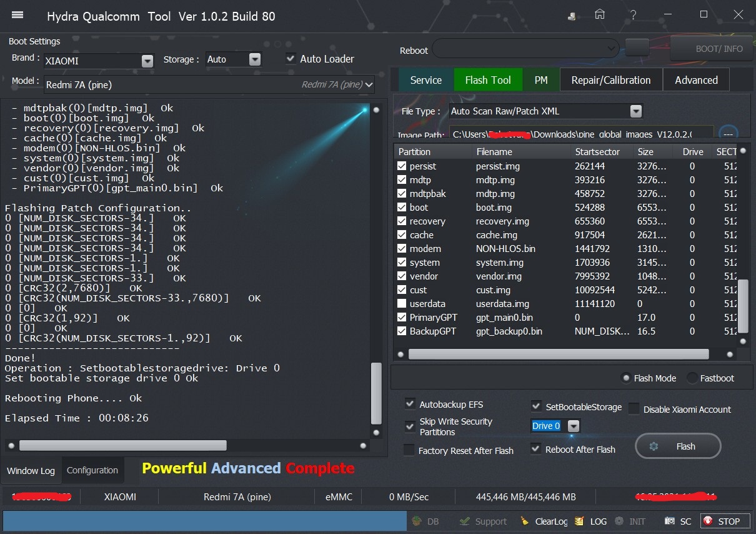Open Support from the bottom bar
This screenshot has width=756, height=534.
(x=482, y=521)
